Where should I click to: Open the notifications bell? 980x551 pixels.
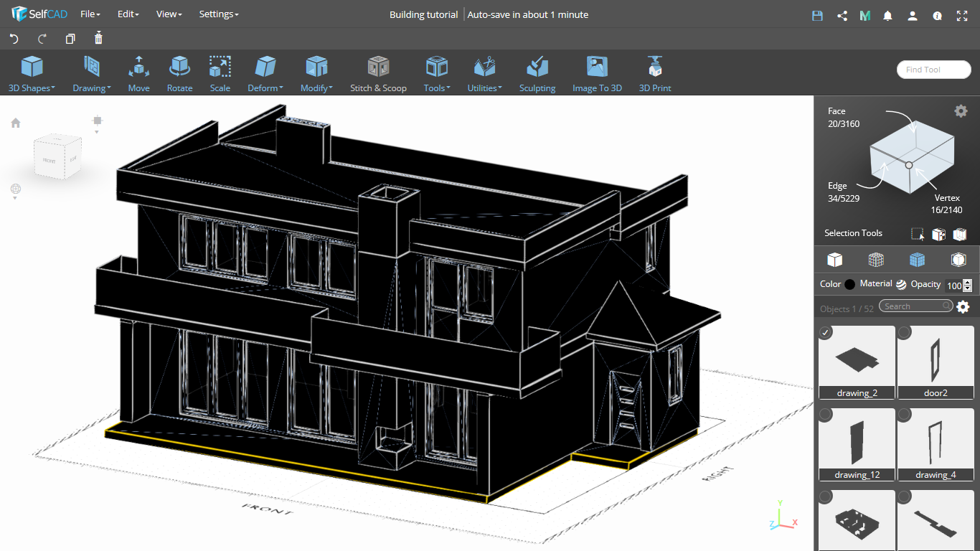[x=888, y=15]
